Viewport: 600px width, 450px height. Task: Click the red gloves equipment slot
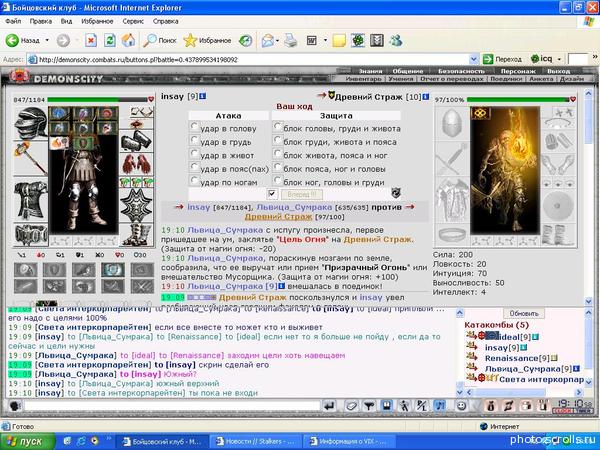pos(137,164)
